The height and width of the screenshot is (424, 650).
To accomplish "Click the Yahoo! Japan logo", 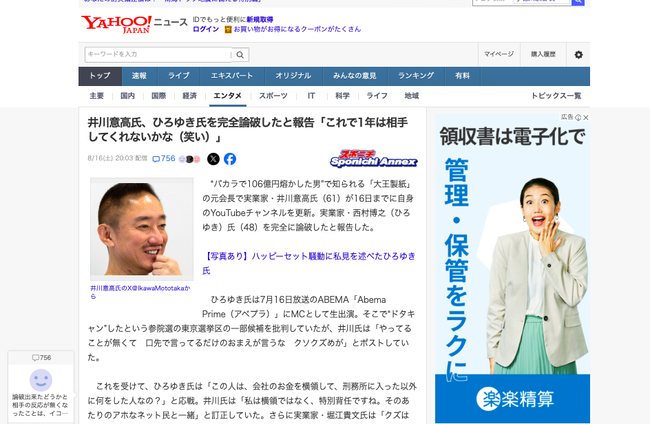I will pyautogui.click(x=116, y=24).
